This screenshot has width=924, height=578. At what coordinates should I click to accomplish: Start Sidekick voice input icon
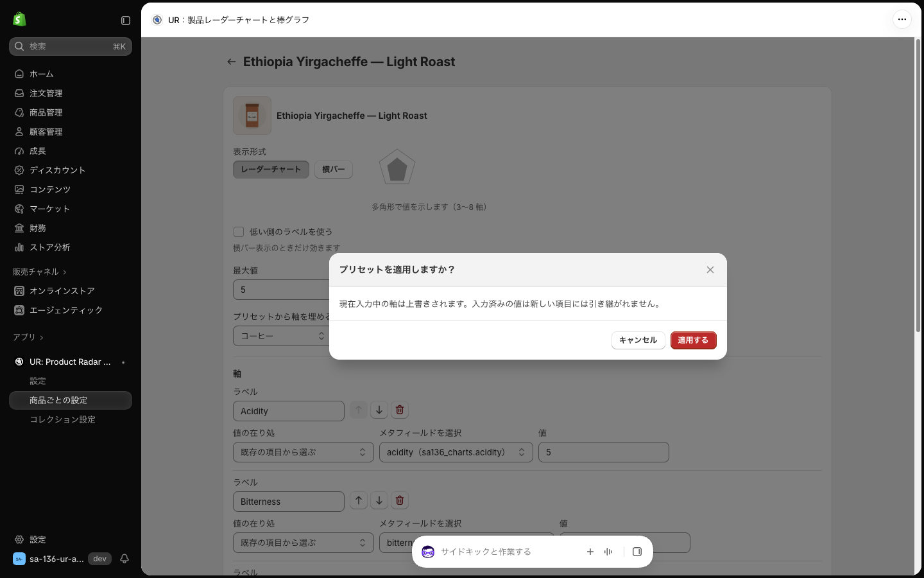point(608,552)
